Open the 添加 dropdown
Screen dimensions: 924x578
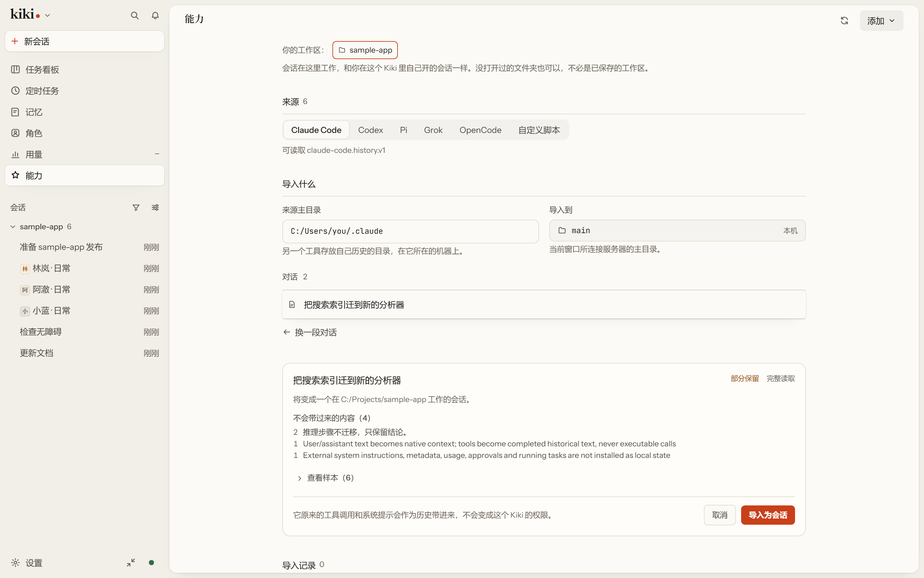(x=881, y=21)
